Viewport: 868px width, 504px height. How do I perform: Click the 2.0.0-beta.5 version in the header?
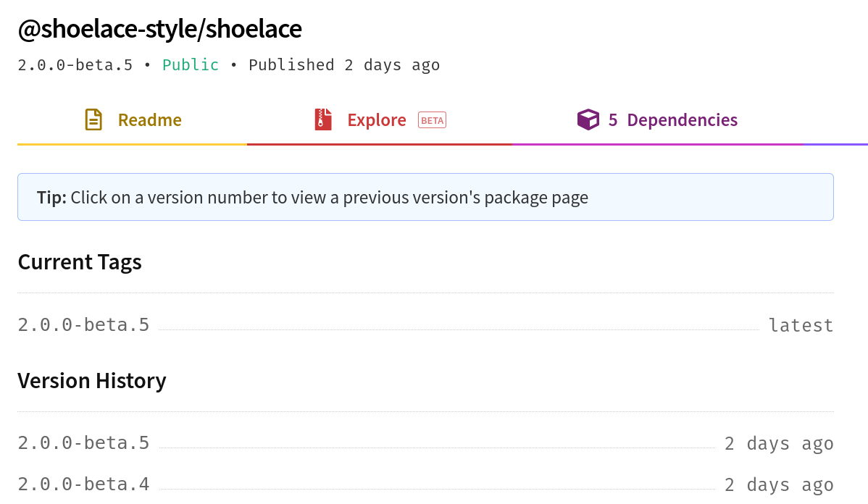pyautogui.click(x=75, y=64)
